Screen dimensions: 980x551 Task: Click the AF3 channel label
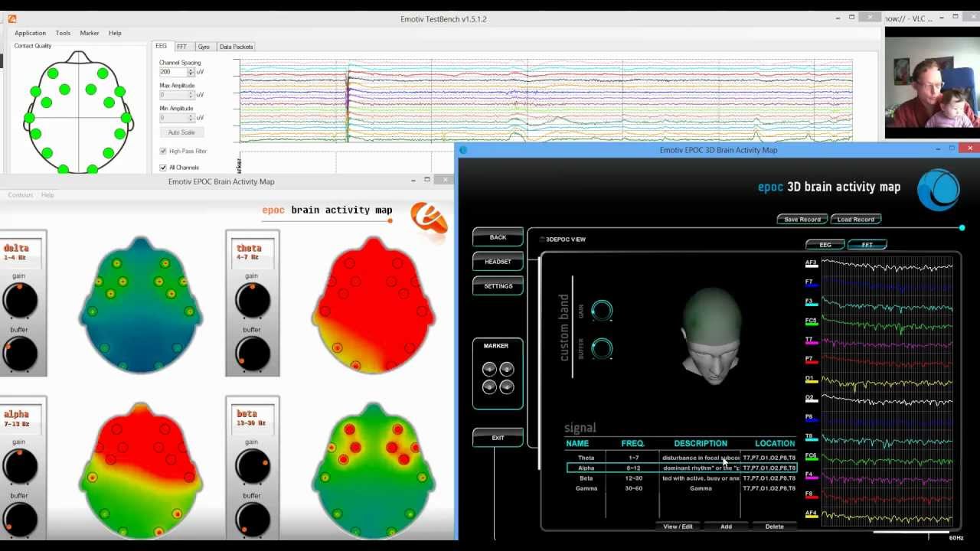pyautogui.click(x=811, y=262)
